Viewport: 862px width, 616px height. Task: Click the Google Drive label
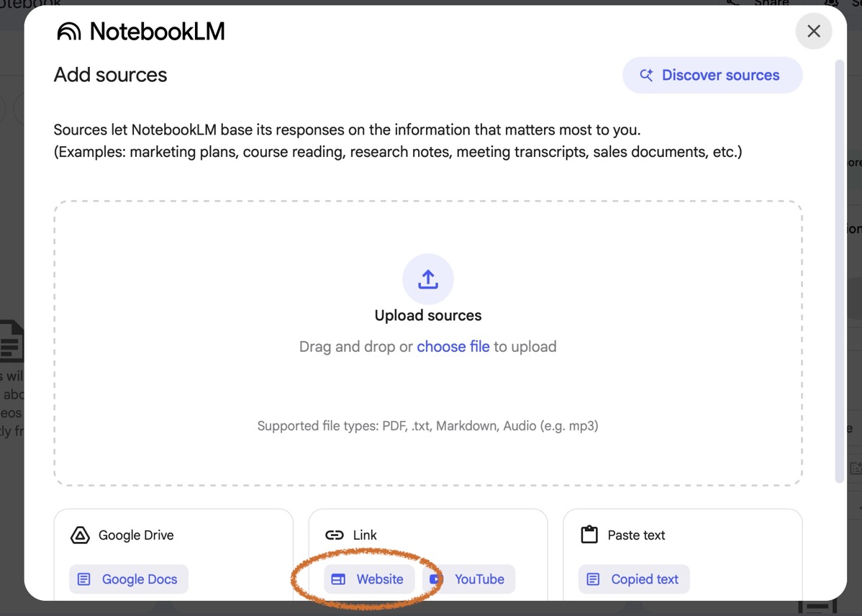(x=136, y=535)
